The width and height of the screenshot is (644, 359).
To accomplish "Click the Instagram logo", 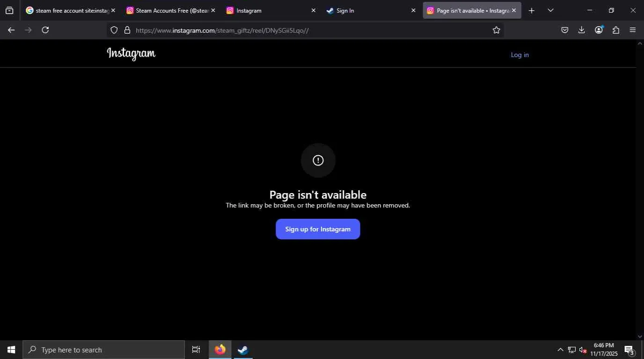I will tap(131, 54).
